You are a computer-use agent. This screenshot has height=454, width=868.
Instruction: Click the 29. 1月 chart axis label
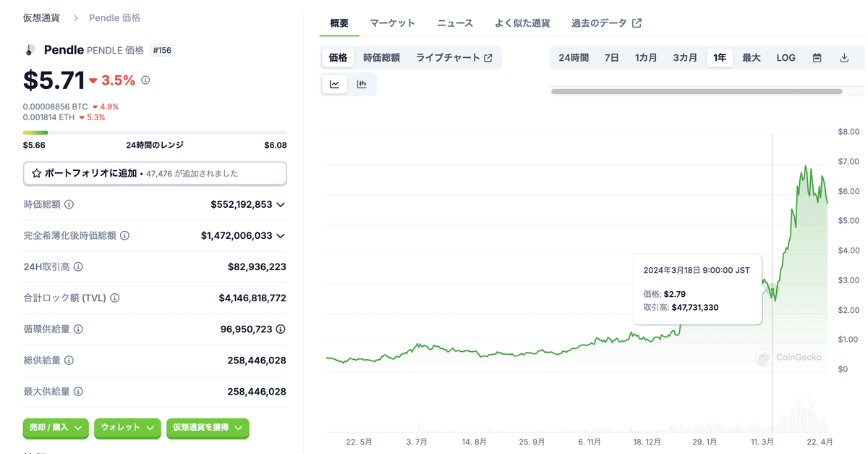(703, 442)
